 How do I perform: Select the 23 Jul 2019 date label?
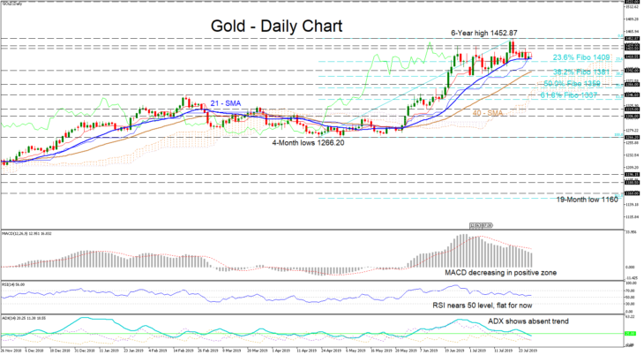pyautogui.click(x=527, y=351)
